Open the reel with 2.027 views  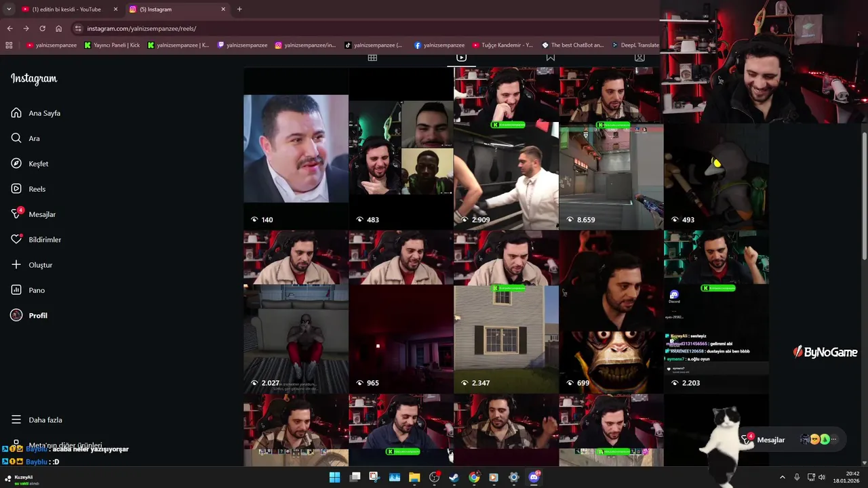pyautogui.click(x=296, y=312)
